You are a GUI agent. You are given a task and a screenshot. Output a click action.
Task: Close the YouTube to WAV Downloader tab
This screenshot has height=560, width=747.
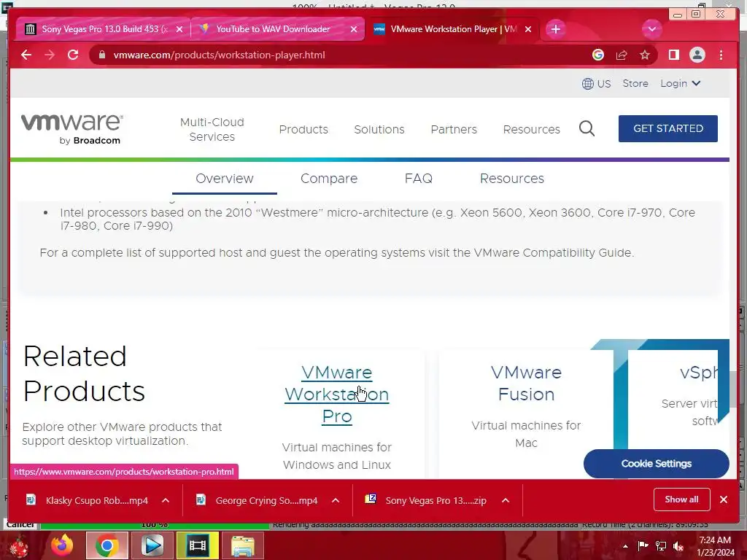pos(354,29)
